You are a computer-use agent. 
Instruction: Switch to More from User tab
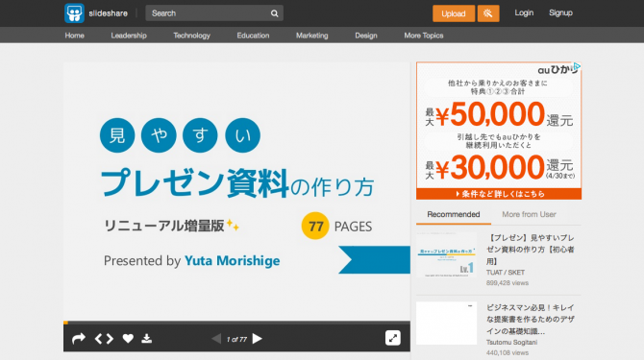(x=529, y=214)
